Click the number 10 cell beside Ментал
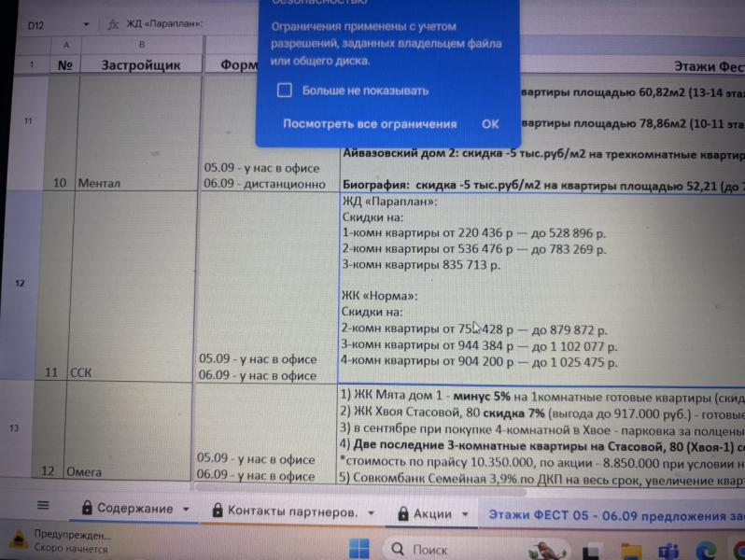 click(61, 133)
